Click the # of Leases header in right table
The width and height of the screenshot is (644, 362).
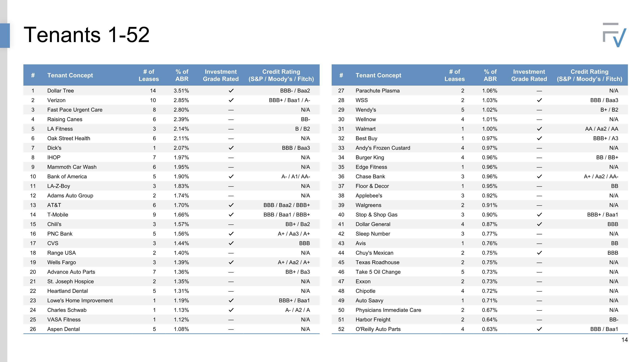pyautogui.click(x=454, y=75)
